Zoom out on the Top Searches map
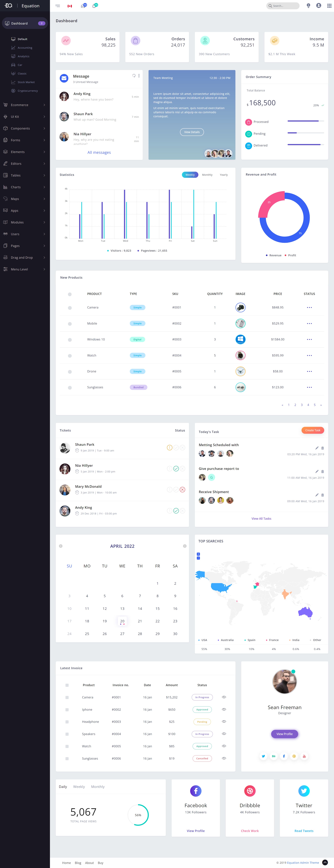The height and width of the screenshot is (868, 334). click(198, 558)
